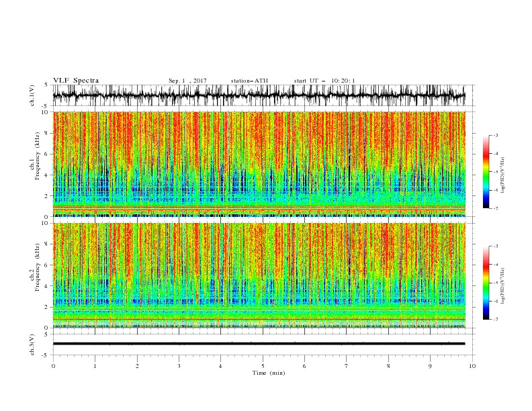Click the ch.1 colorbar "-7" tick value
Screen dimensions: 532x411
[495, 208]
